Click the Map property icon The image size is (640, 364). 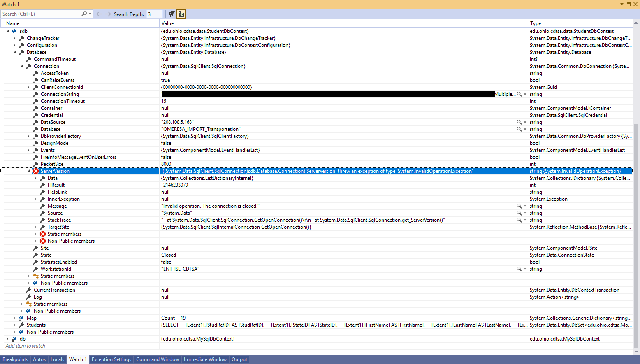click(21, 318)
